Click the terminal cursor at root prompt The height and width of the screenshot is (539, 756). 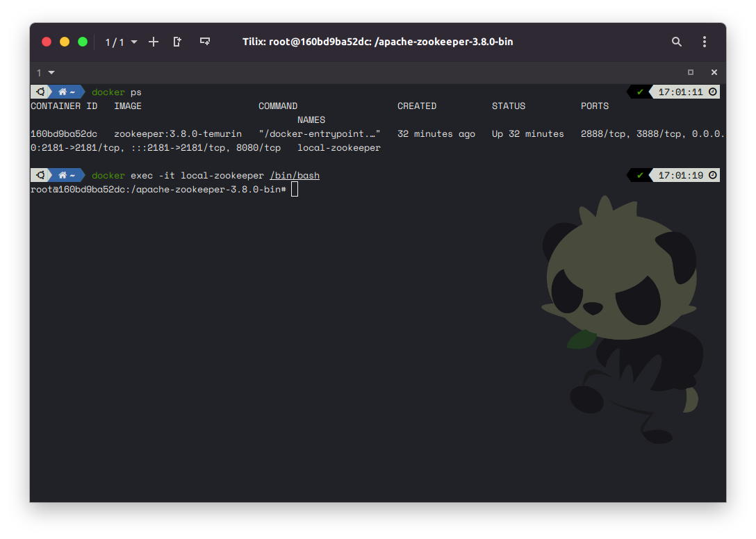point(295,190)
